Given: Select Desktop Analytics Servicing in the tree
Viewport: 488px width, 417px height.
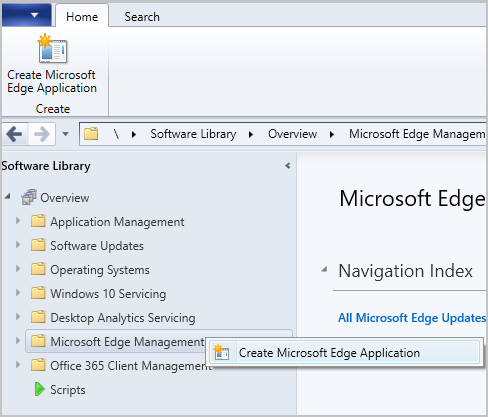Looking at the screenshot, I should tap(123, 318).
